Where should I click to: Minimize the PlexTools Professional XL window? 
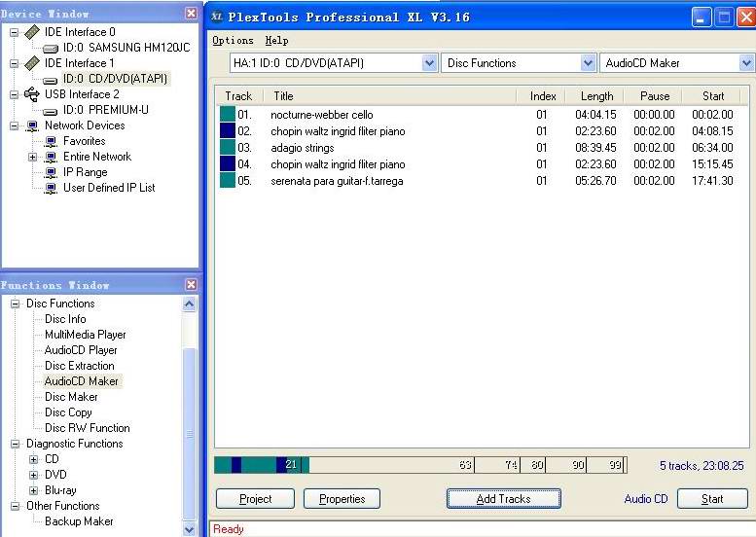pos(702,18)
